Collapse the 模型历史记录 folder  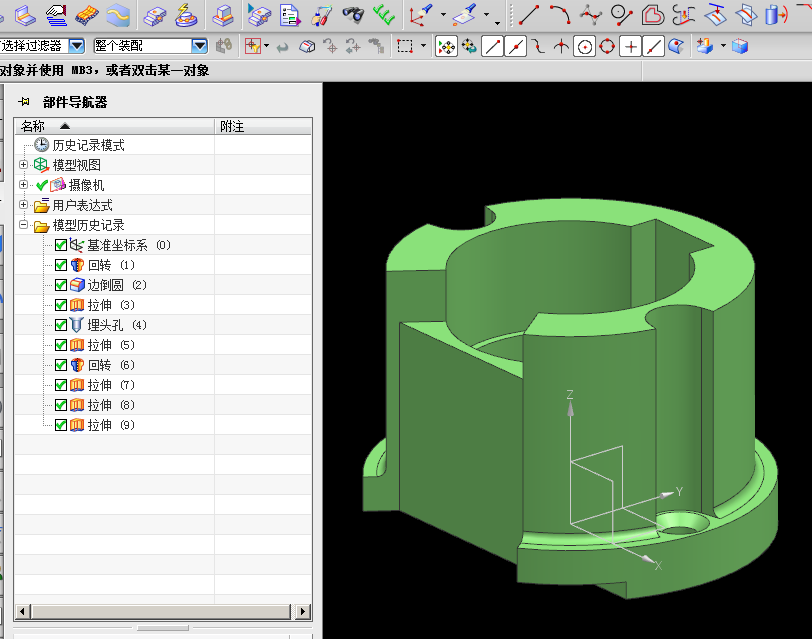click(24, 225)
